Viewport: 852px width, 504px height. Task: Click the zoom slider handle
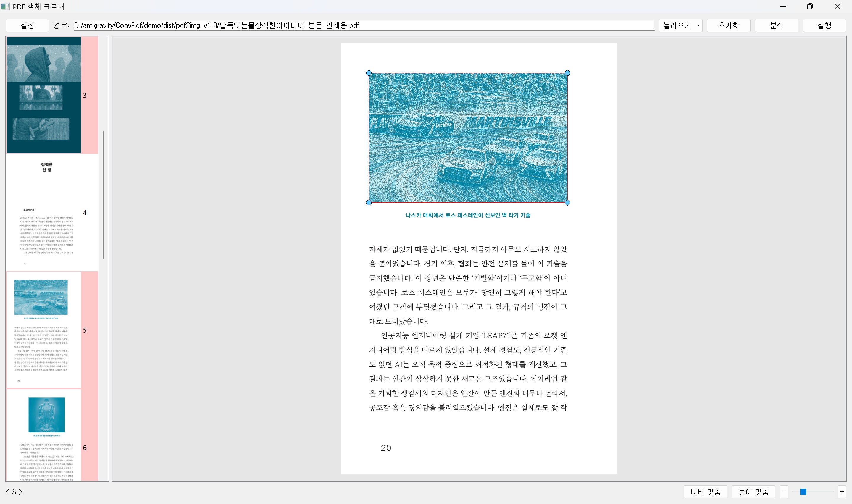click(x=803, y=492)
